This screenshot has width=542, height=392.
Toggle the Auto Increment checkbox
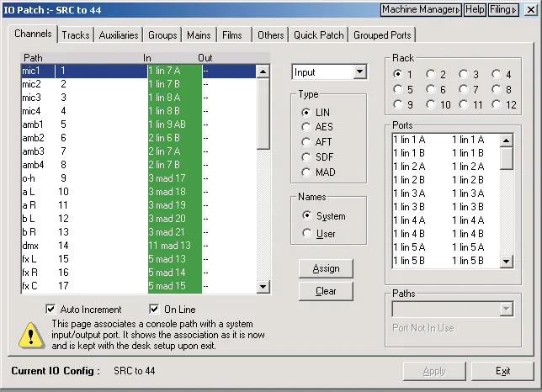(50, 309)
